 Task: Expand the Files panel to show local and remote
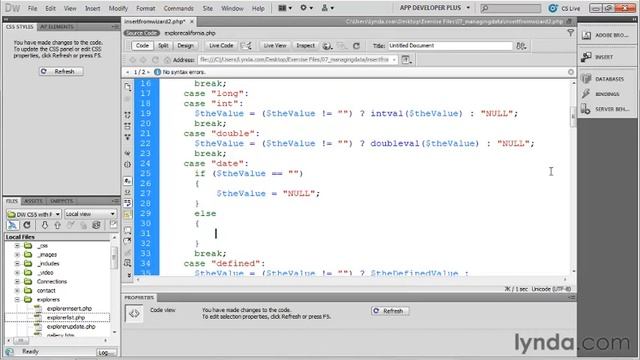(x=113, y=225)
